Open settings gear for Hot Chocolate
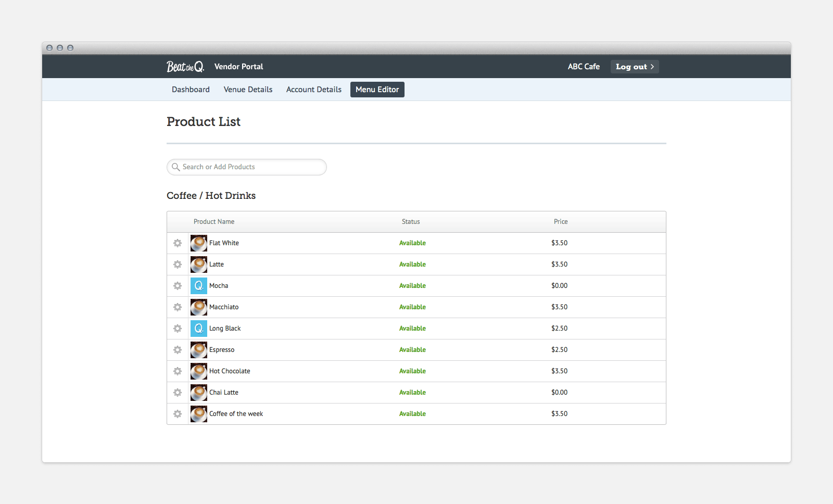This screenshot has height=504, width=833. [x=178, y=371]
